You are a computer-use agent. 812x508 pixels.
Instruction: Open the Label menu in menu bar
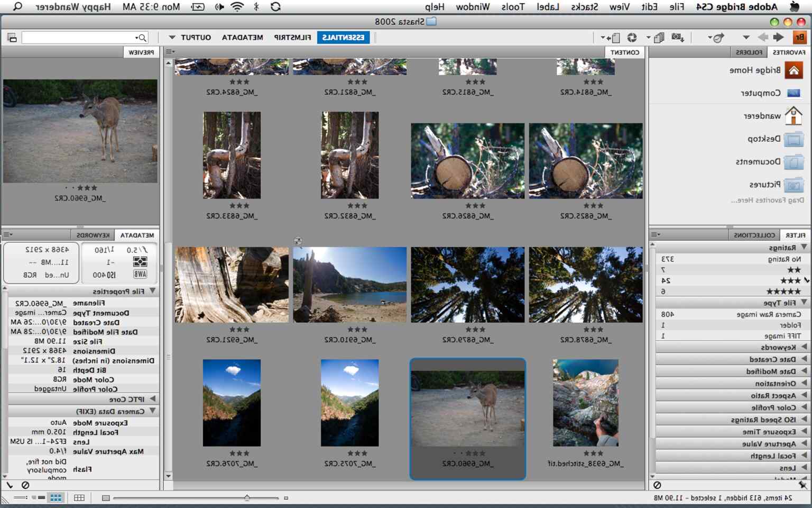(x=548, y=7)
